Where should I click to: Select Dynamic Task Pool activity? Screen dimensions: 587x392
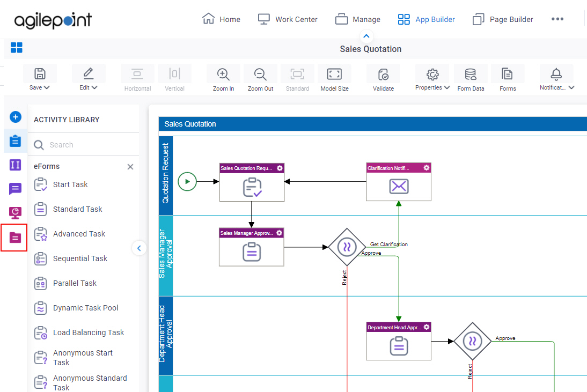(x=76, y=308)
